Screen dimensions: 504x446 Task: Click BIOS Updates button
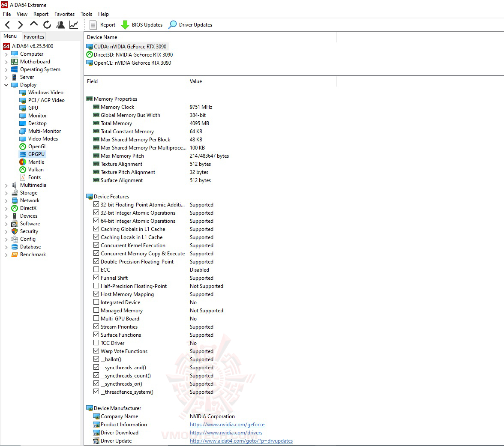coord(142,25)
